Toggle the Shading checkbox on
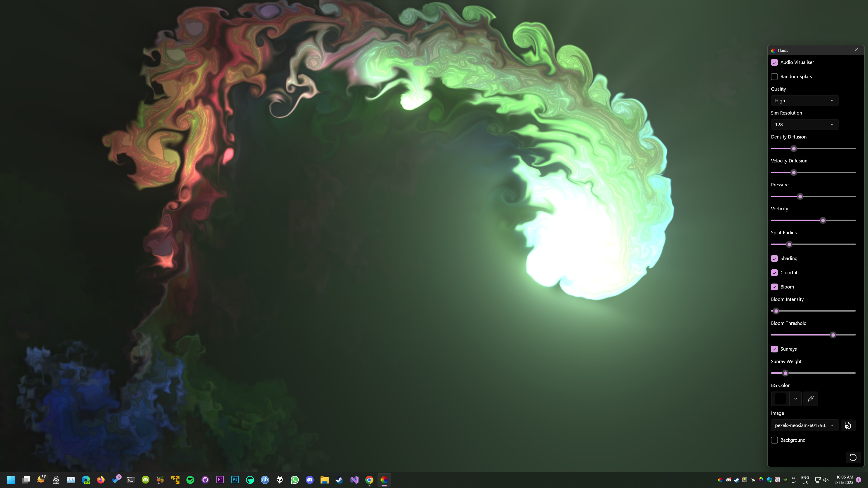Image resolution: width=868 pixels, height=488 pixels. 774,258
